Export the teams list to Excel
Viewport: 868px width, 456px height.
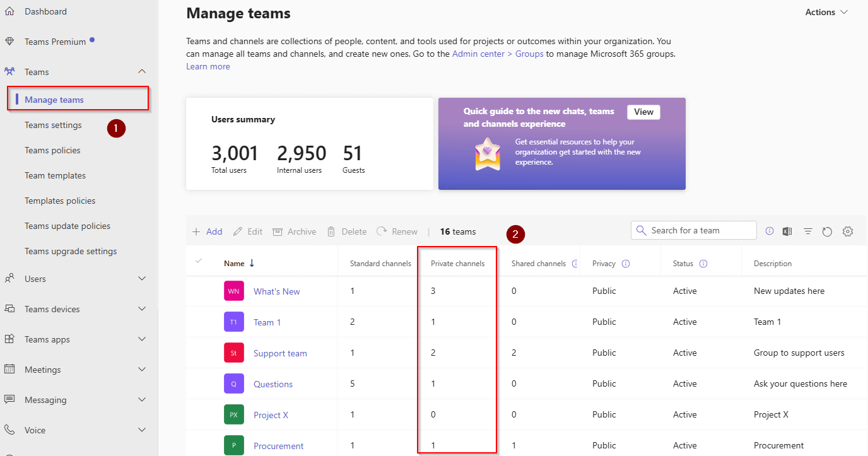787,231
